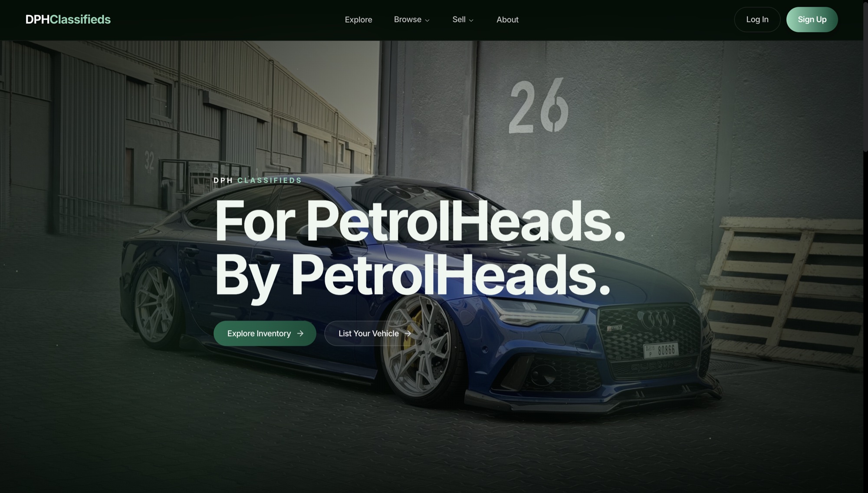
Task: Click the "For PetrolHeads." headline
Action: 420,221
